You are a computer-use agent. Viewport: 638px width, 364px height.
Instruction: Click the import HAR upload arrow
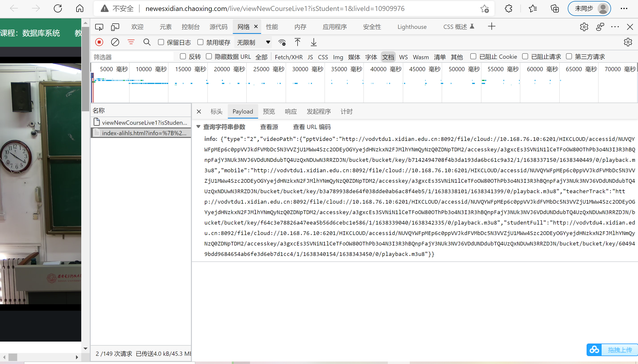(x=297, y=42)
